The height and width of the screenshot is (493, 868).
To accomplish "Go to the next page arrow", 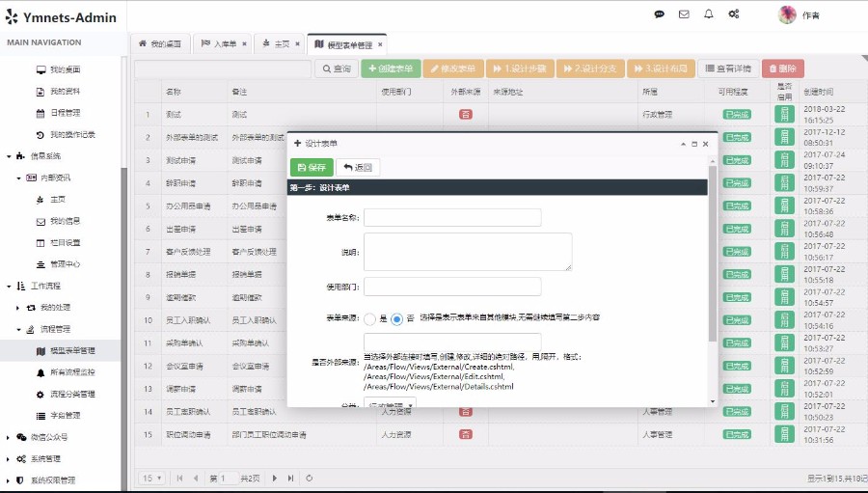I will click(x=275, y=478).
